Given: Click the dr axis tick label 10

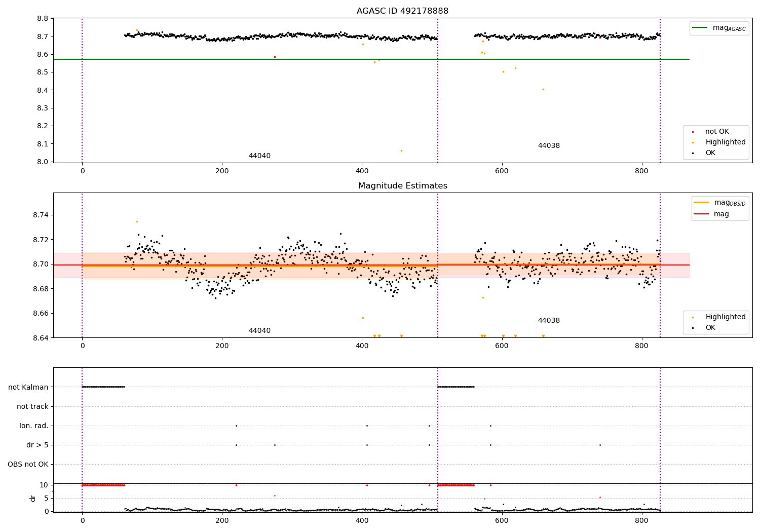Looking at the screenshot, I should pyautogui.click(x=44, y=485).
